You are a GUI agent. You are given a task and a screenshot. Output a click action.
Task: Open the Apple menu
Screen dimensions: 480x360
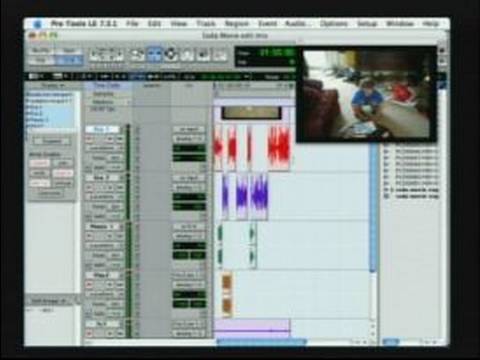coord(37,24)
